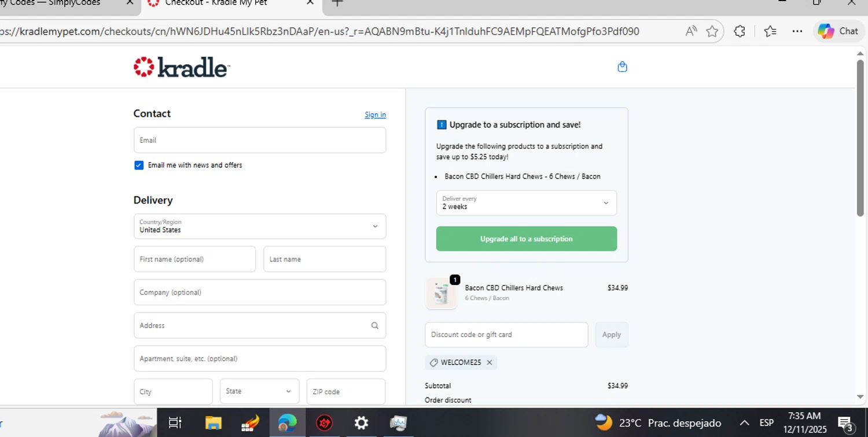Open paint app icon in taskbar
Image resolution: width=868 pixels, height=437 pixels.
[250, 423]
